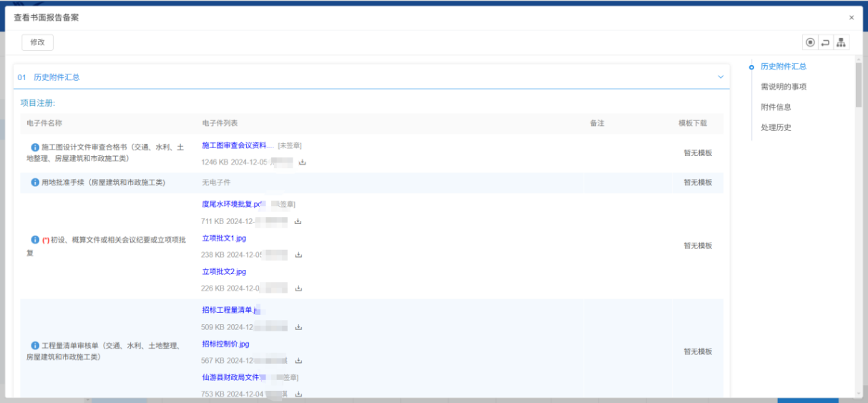Click the circular record icon in top toolbar

coord(810,42)
